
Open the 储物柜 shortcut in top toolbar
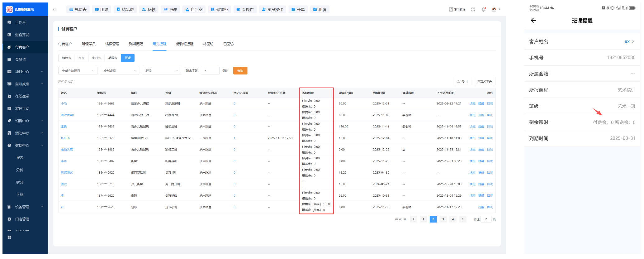click(x=219, y=10)
